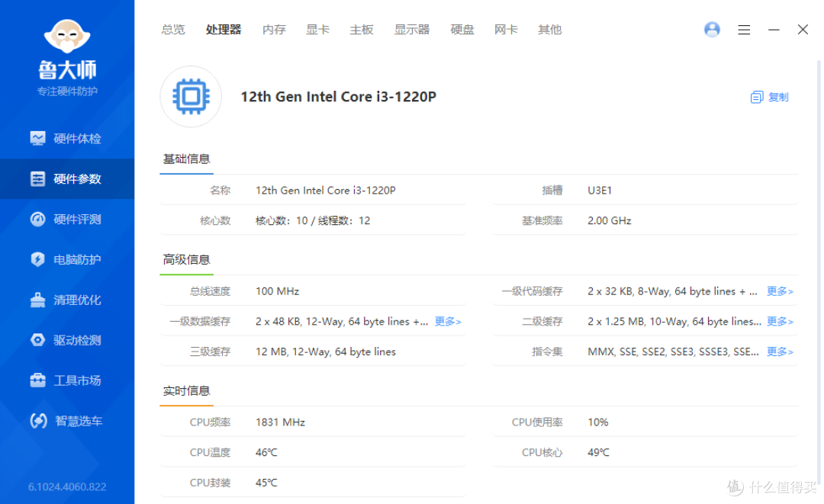
Task: Click socket value U3E1
Action: pyautogui.click(x=600, y=191)
